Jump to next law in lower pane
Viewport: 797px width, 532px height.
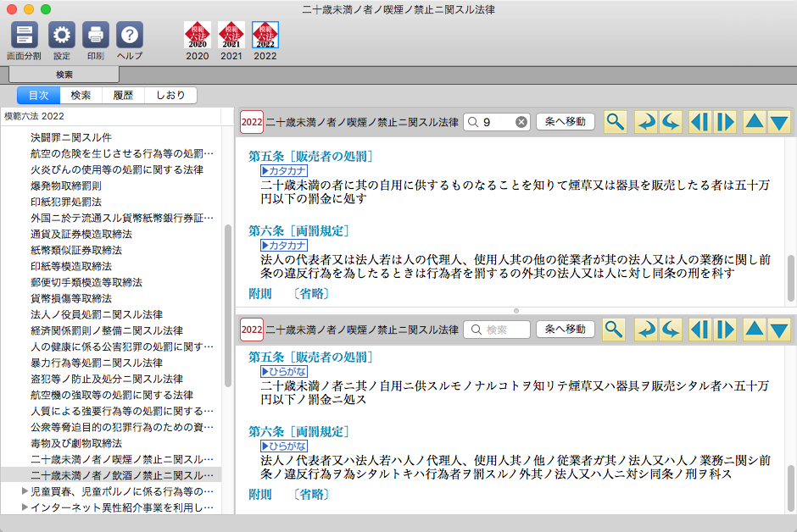coord(725,330)
